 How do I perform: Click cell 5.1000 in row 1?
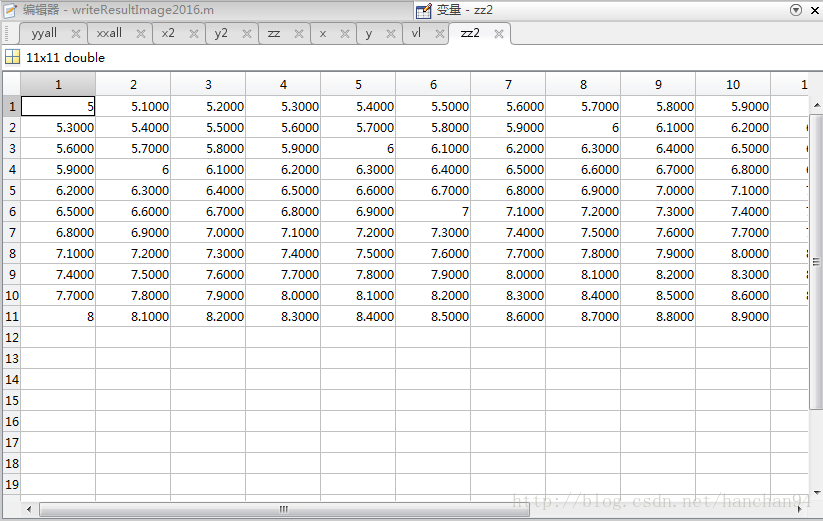click(133, 107)
